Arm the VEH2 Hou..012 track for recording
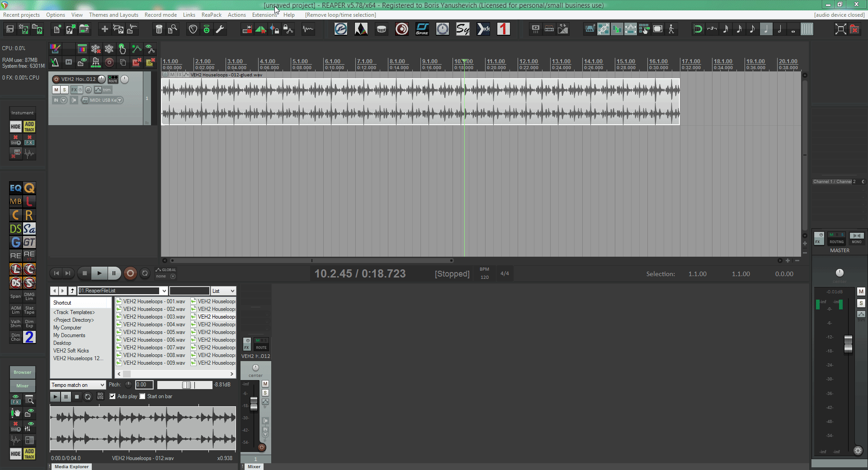Viewport: 868px width, 470px height. point(56,79)
